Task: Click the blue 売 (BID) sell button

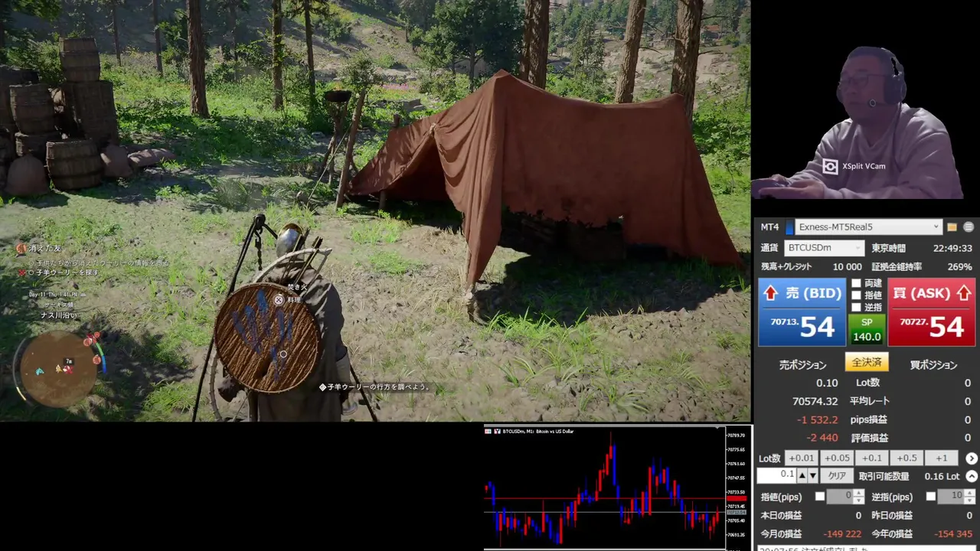Action: (802, 312)
